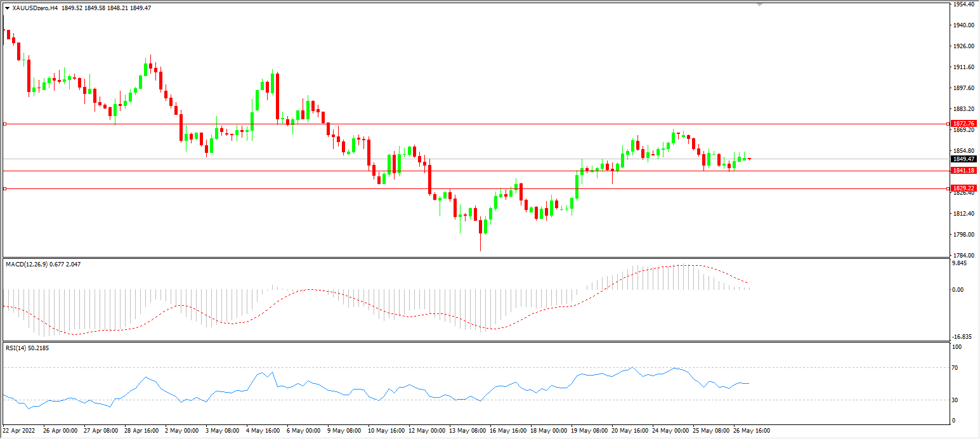Click MACD scale value -16.835
Screen dimensions: 980x439
click(x=963, y=337)
